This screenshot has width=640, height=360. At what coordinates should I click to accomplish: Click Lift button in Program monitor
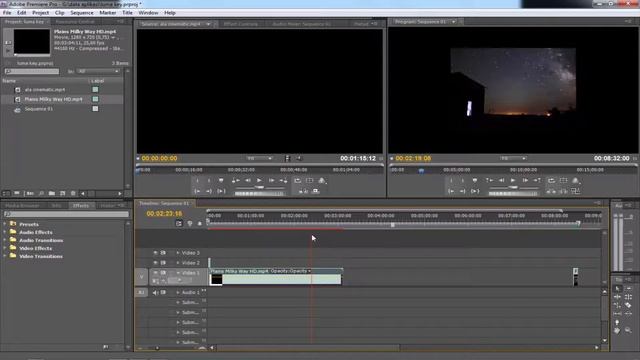coord(551,191)
